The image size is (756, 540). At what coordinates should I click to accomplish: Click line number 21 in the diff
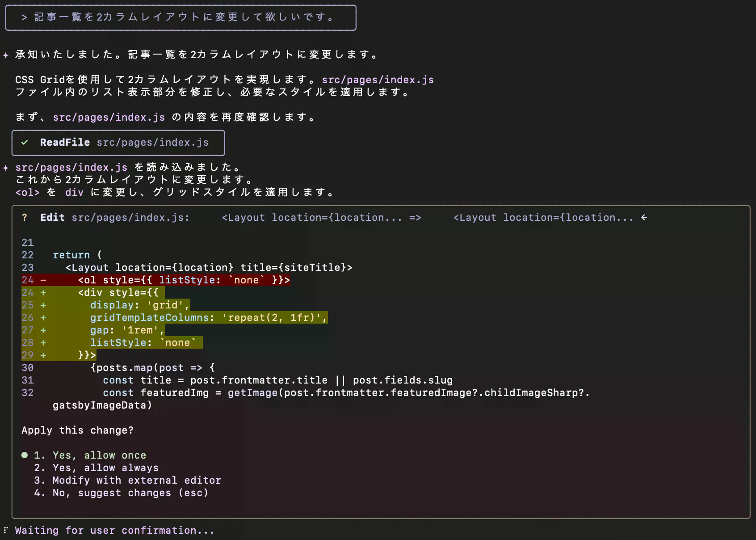[x=28, y=242]
